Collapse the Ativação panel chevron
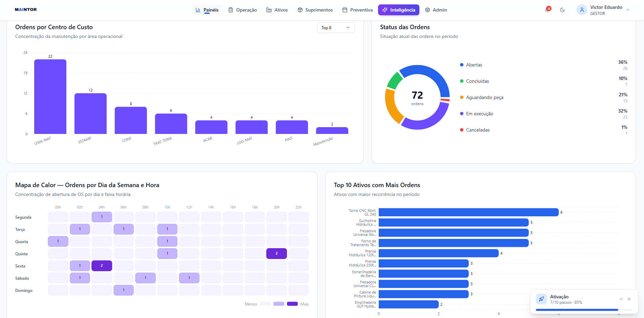The width and height of the screenshot is (644, 318). tap(621, 299)
